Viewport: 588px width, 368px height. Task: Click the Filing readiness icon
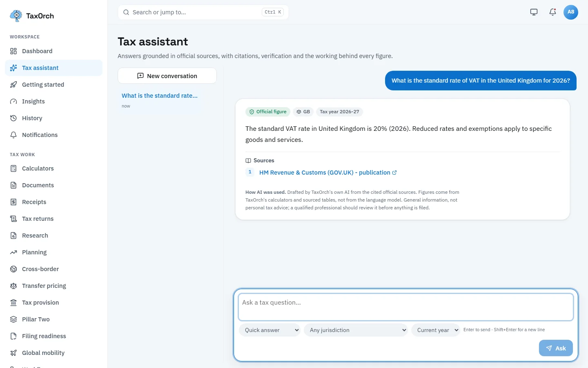tap(13, 336)
